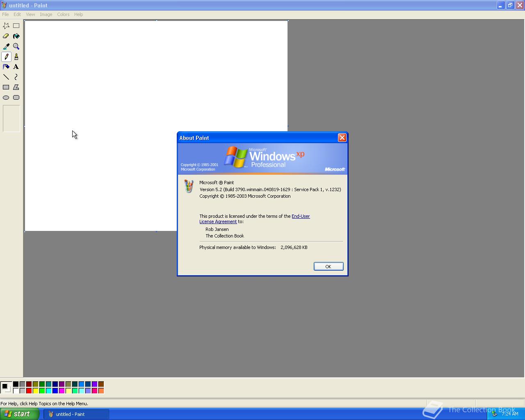Viewport: 525px width, 420px height.
Task: Click the physical memory value 2,096,628 KB
Action: coord(294,247)
